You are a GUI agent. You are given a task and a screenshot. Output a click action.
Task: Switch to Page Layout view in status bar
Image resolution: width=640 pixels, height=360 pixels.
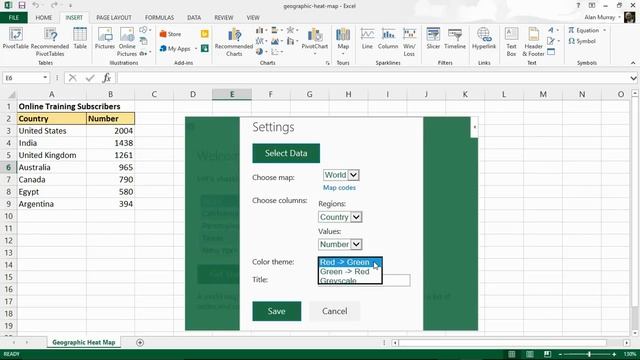click(x=529, y=354)
